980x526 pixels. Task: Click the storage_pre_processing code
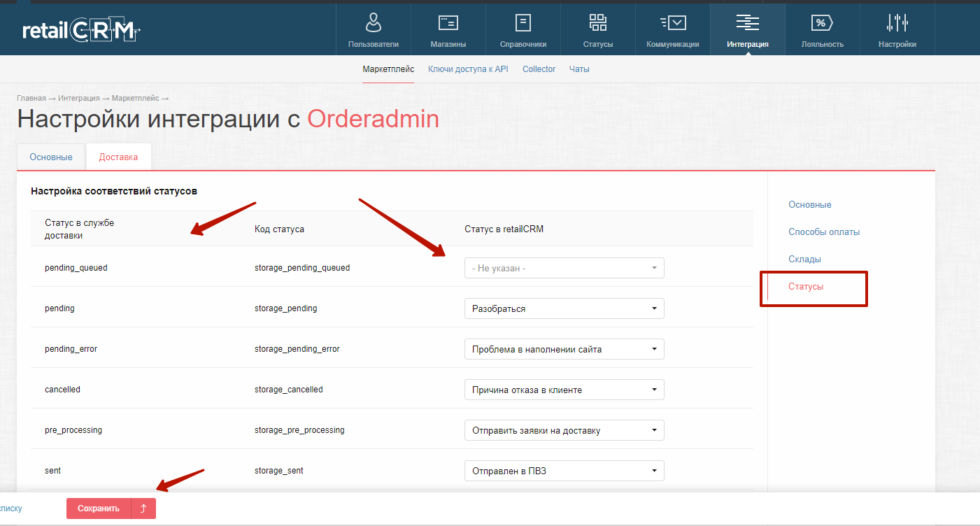(299, 430)
